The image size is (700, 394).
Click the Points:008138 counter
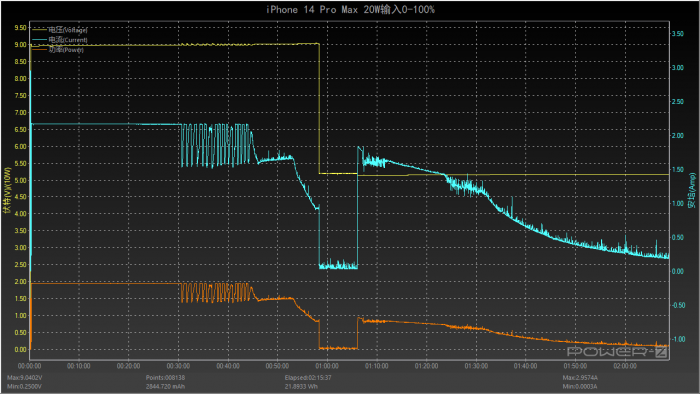[165, 378]
